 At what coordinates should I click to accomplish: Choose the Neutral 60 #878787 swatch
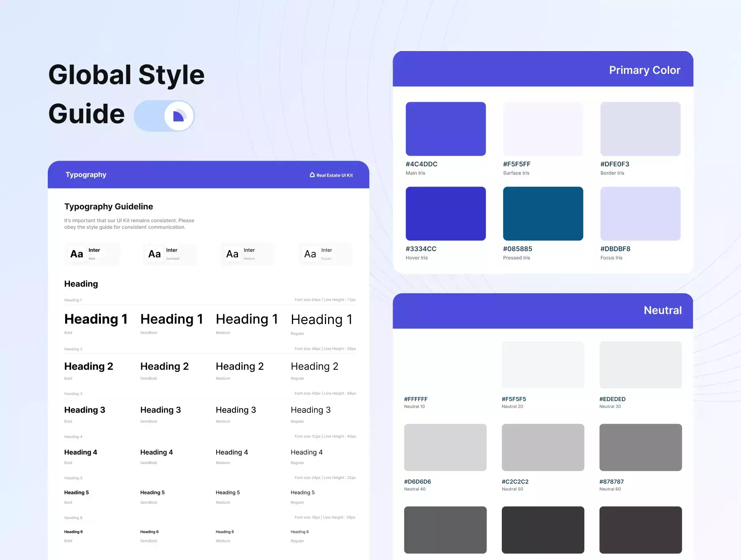(x=641, y=448)
